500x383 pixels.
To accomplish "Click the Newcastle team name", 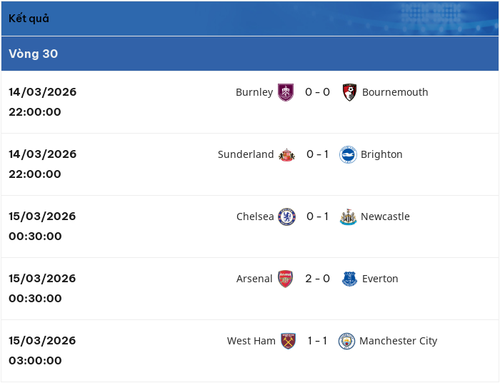I will pos(385,217).
